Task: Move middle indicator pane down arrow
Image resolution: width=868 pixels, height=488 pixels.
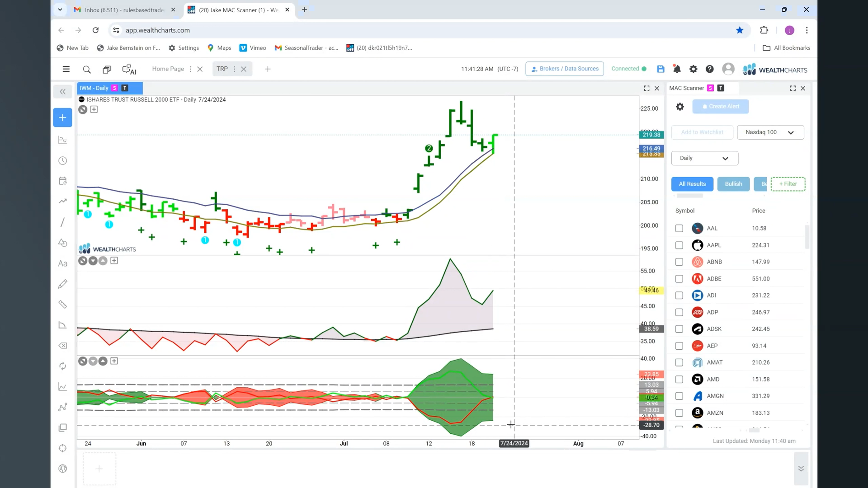Action: [x=93, y=261]
